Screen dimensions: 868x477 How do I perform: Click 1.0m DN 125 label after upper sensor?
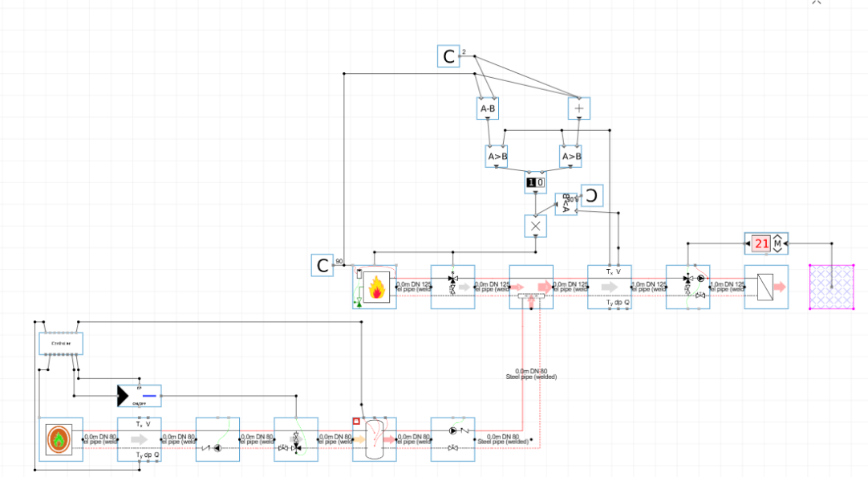click(x=649, y=284)
